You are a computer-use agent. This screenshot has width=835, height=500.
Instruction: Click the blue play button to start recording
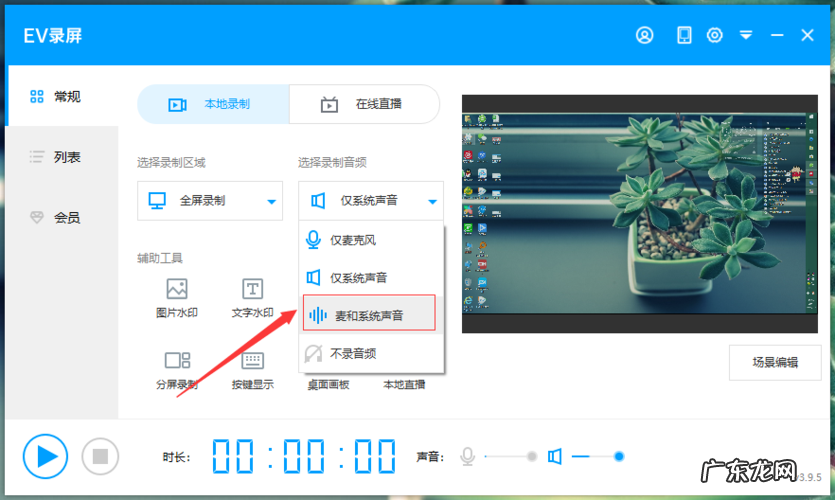click(45, 457)
